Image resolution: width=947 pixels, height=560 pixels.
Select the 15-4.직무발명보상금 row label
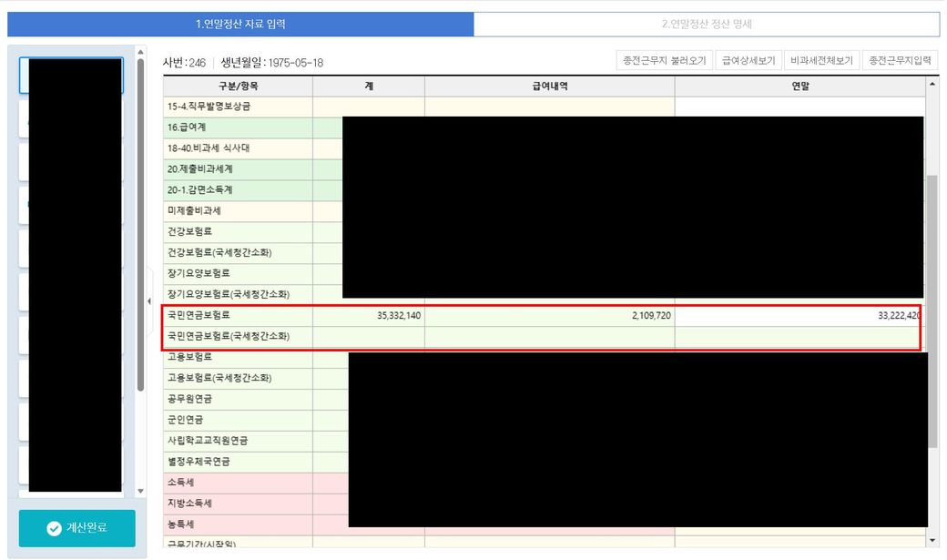[x=238, y=107]
